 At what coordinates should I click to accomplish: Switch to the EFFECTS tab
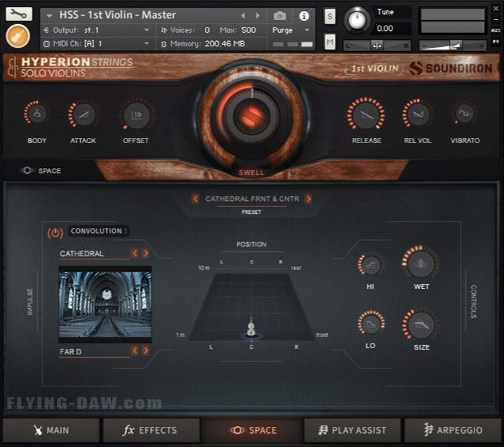tap(151, 430)
